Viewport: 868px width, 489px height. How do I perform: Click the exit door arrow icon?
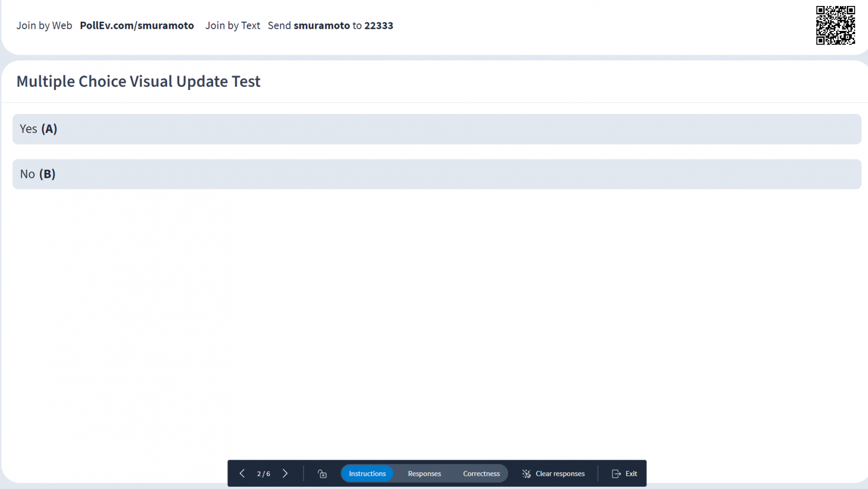(x=616, y=473)
